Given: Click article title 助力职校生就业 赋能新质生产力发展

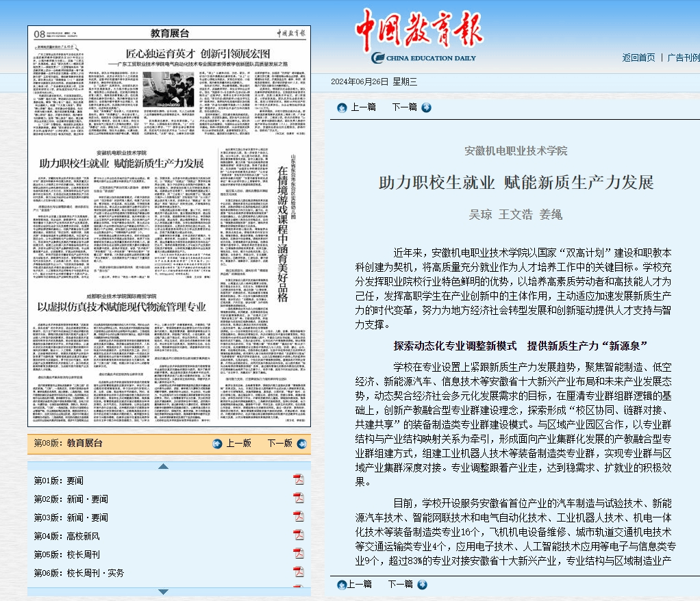Looking at the screenshot, I should 516,183.
